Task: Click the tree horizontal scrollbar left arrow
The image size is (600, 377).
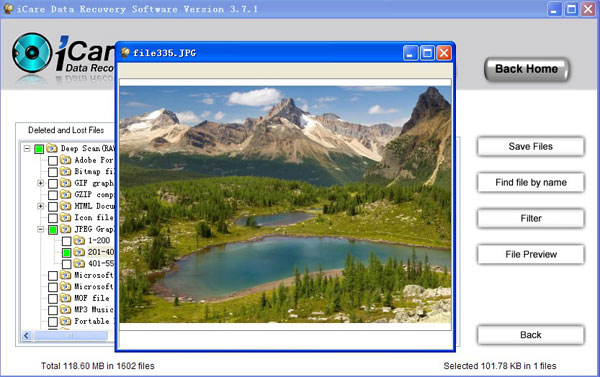Action: point(26,336)
